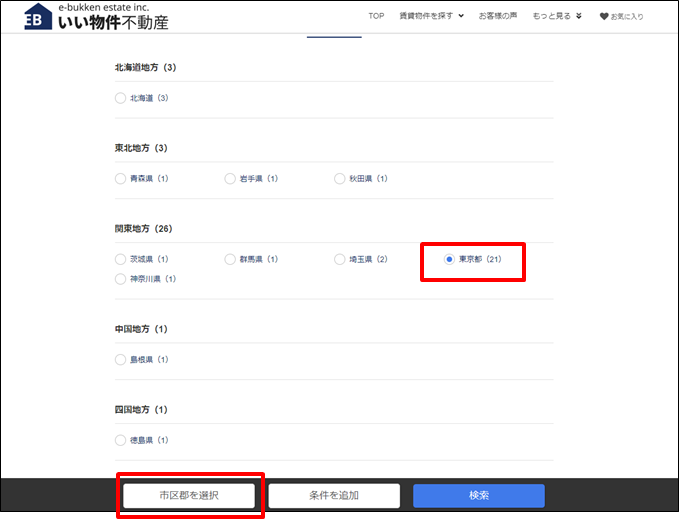This screenshot has height=519, width=679.
Task: Click the heart icon for favorites
Action: point(603,17)
